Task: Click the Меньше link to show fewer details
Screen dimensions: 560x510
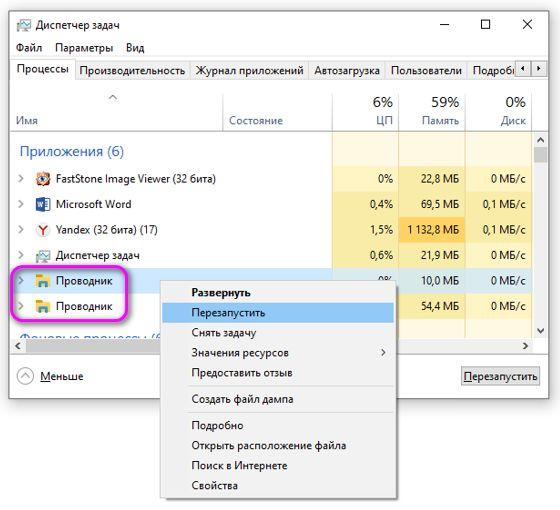Action: click(62, 376)
